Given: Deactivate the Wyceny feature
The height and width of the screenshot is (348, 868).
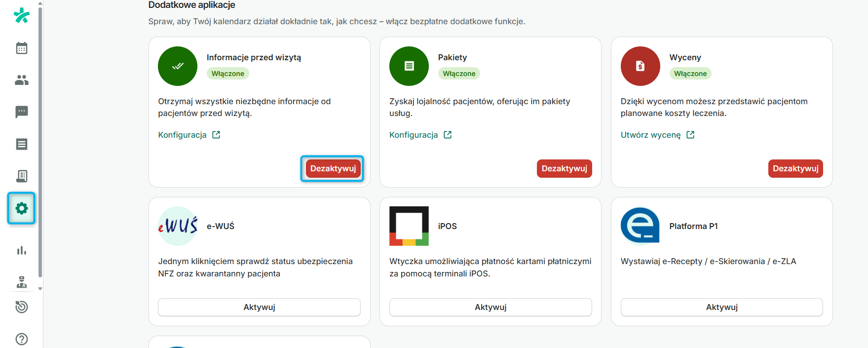Looking at the screenshot, I should pyautogui.click(x=795, y=168).
